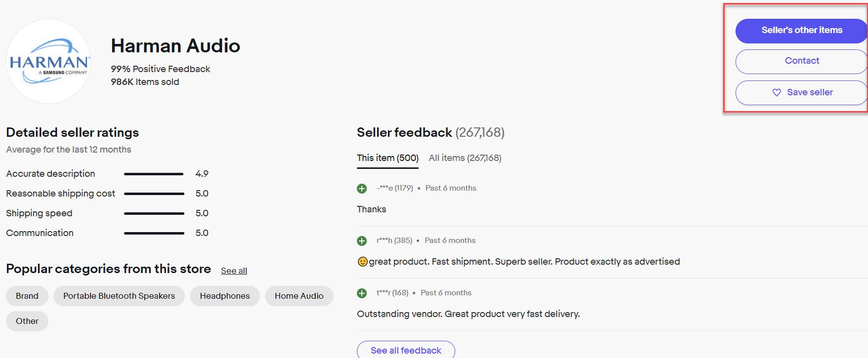Image resolution: width=868 pixels, height=358 pixels.
Task: Switch to All items feedback tab
Action: click(465, 158)
